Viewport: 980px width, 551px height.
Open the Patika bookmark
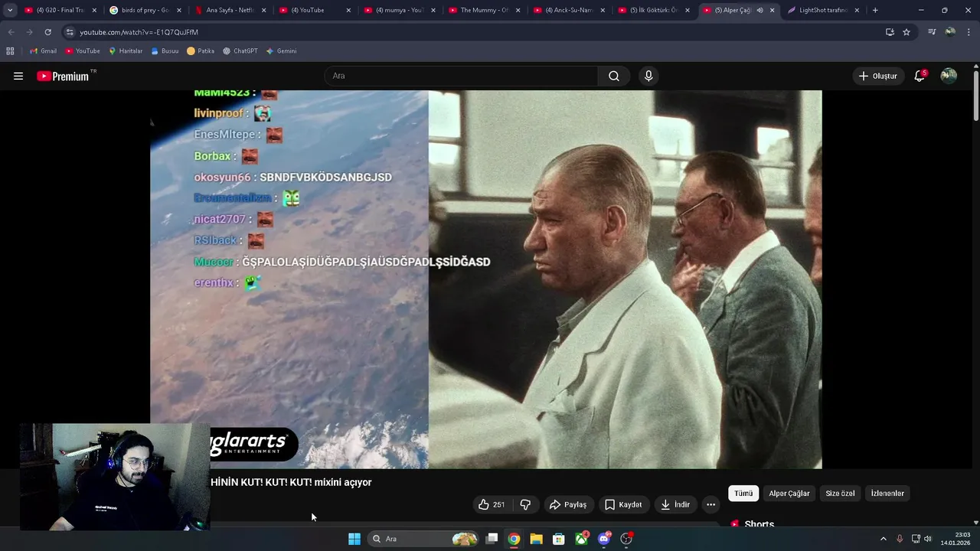pyautogui.click(x=201, y=51)
